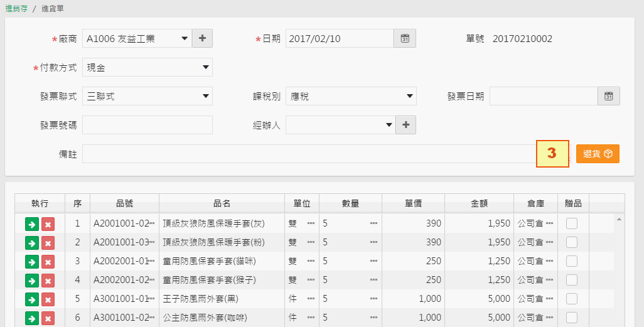Select item name 公主防風雨外套(咖啡)
Image resolution: width=644 pixels, height=327 pixels.
tap(205, 318)
